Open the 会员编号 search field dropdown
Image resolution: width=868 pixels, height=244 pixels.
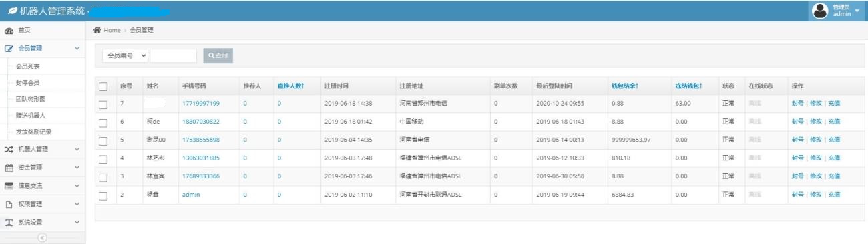(x=126, y=55)
